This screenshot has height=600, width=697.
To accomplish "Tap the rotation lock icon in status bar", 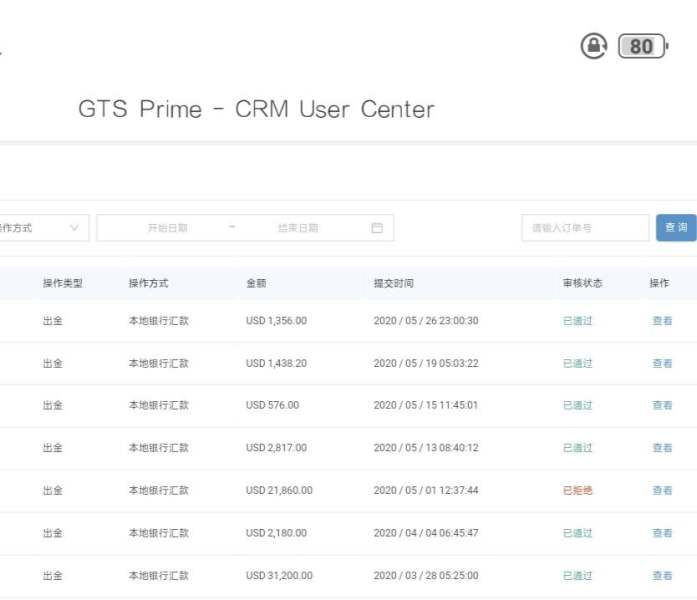I will point(594,46).
